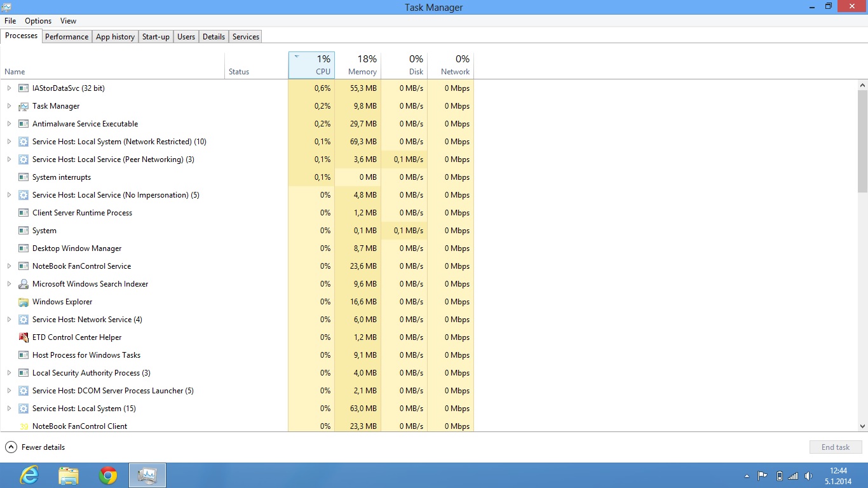Click the Desktop Window Manager icon
Screen dimensions: 868x488
(x=24, y=248)
